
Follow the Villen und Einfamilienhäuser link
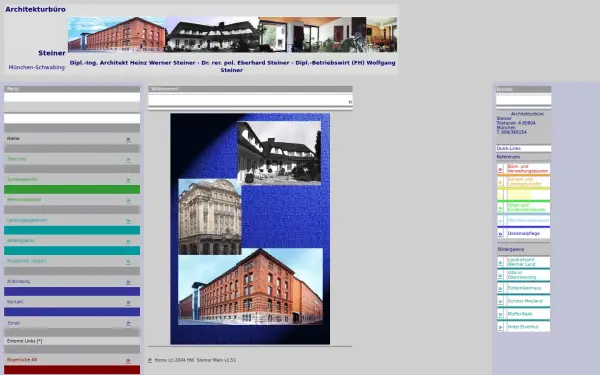[526, 208]
